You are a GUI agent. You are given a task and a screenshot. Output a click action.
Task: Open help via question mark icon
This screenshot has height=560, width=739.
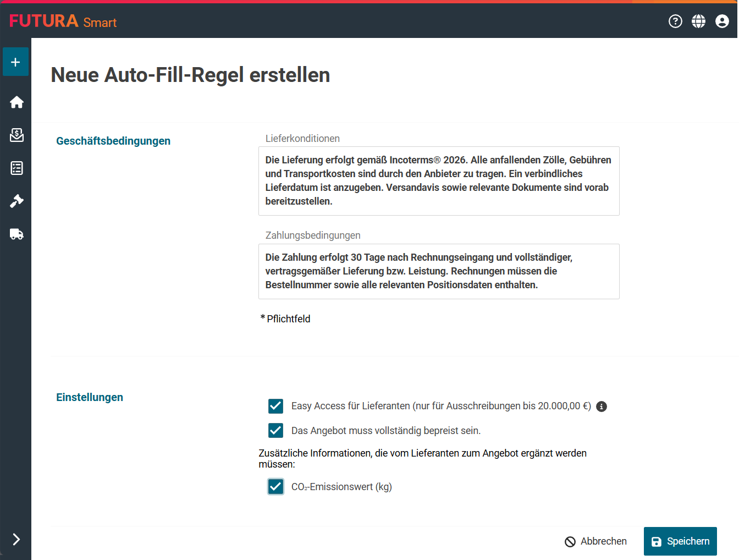[675, 21]
